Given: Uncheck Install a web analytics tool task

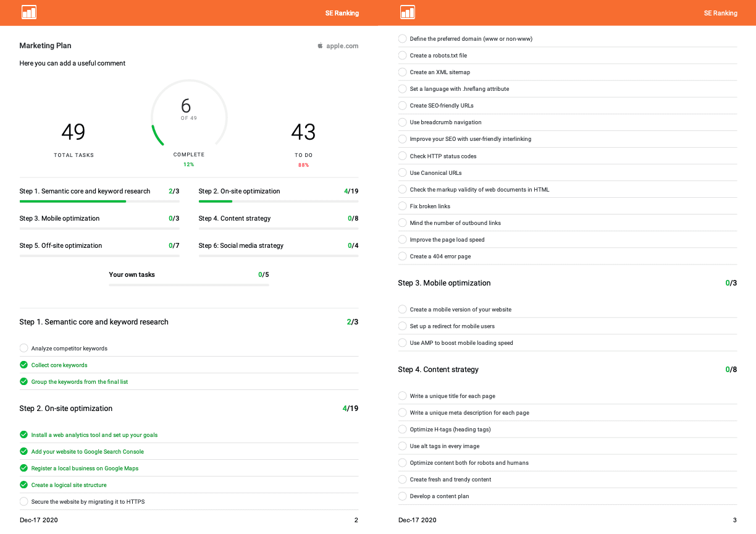Looking at the screenshot, I should [x=24, y=434].
